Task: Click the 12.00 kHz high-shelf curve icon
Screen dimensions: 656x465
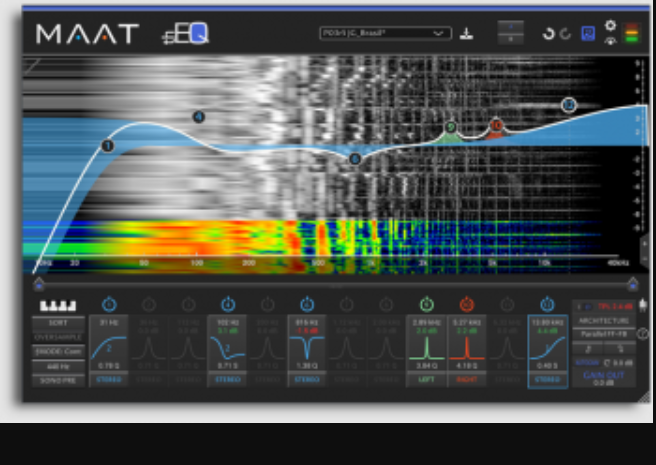Action: 547,347
